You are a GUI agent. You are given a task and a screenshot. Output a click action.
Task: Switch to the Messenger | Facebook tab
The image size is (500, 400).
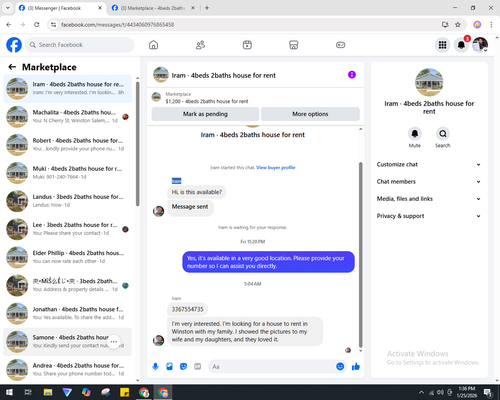pyautogui.click(x=60, y=8)
